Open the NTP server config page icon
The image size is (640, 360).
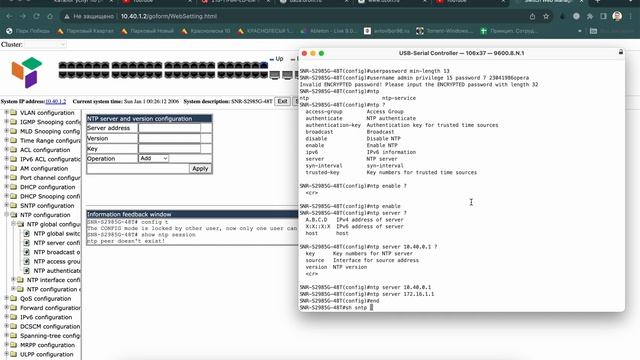27,243
